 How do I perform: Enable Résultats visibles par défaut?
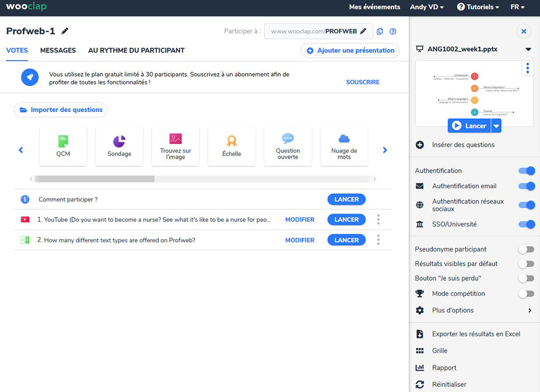(x=526, y=264)
